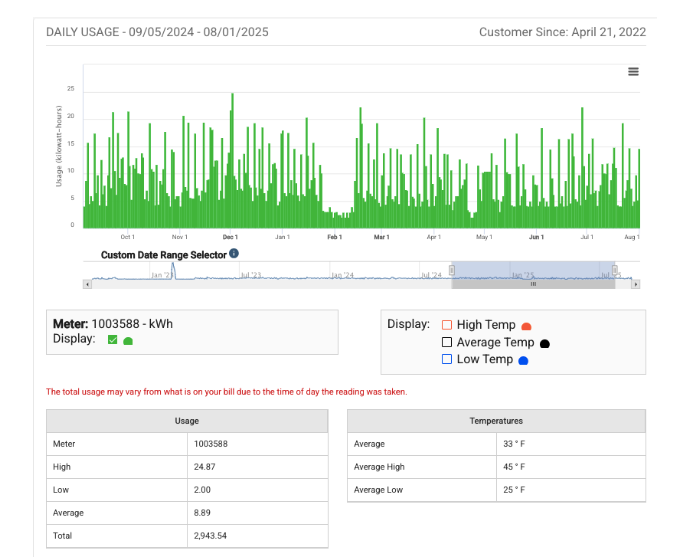Open the chart hamburger menu

click(633, 72)
